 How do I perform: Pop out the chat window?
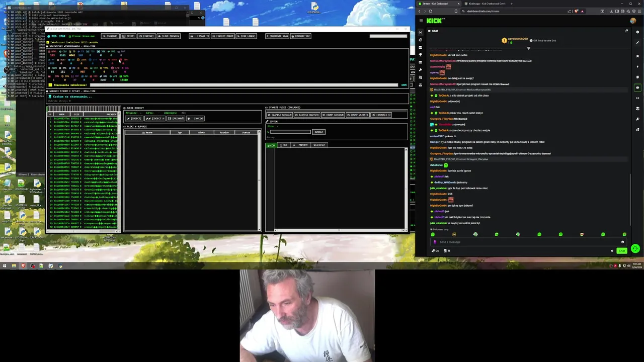click(626, 31)
